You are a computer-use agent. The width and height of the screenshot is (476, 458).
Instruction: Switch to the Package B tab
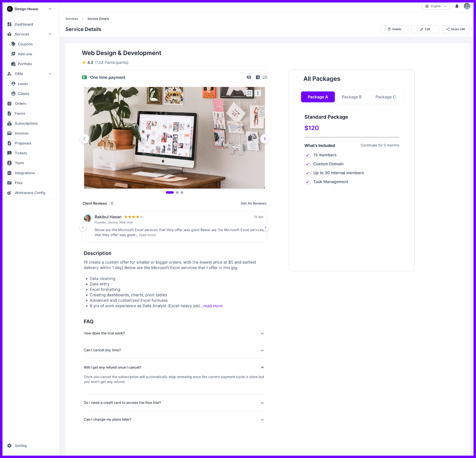pos(351,97)
